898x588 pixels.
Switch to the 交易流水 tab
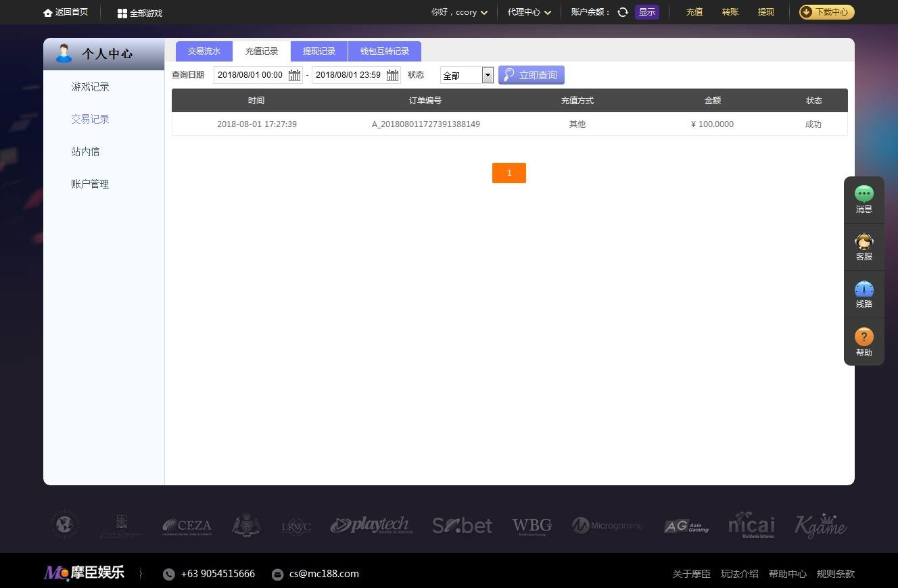click(204, 51)
